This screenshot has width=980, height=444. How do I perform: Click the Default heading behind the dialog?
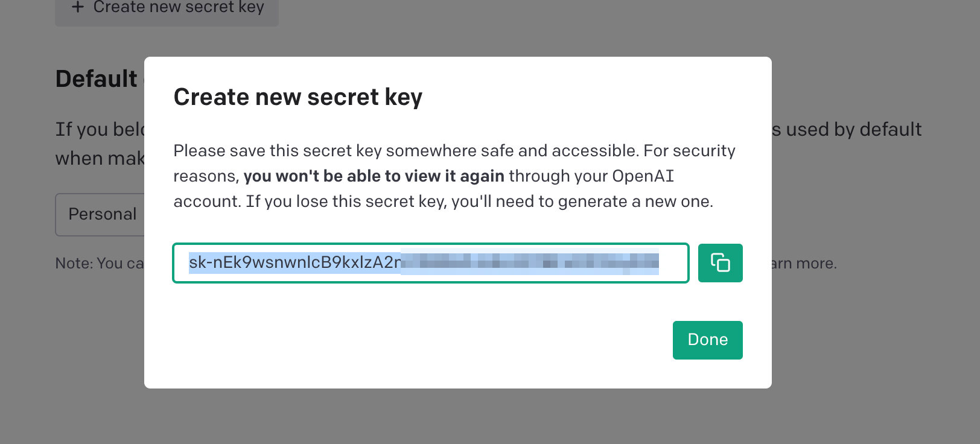pos(97,79)
